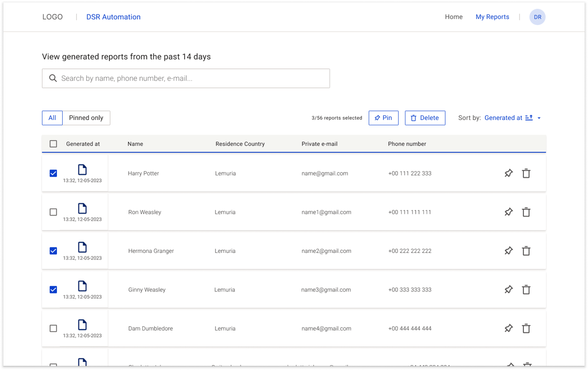Pin Dam Dumbledore's report row
The image size is (588, 370).
pos(508,329)
